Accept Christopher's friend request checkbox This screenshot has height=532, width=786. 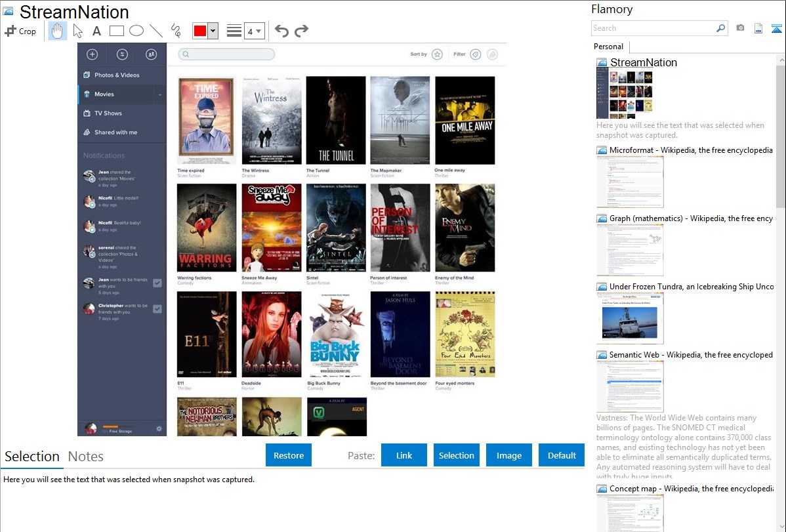(157, 309)
